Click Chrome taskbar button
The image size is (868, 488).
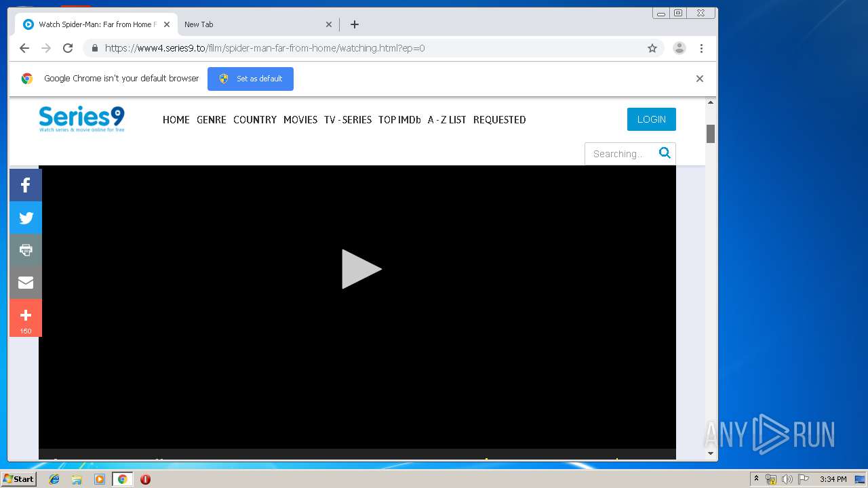tap(122, 479)
